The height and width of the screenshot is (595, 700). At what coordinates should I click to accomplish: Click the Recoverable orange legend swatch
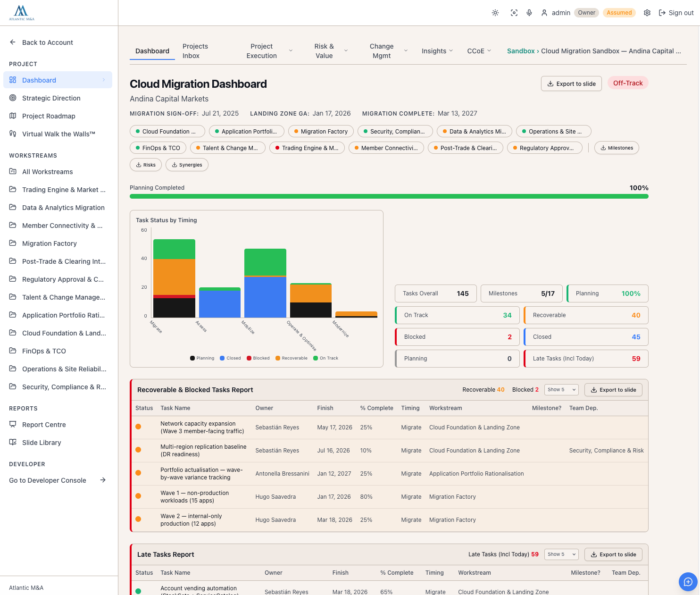278,358
